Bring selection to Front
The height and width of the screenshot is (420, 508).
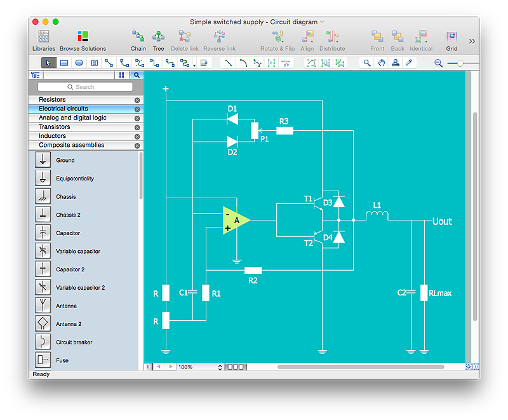pyautogui.click(x=377, y=38)
